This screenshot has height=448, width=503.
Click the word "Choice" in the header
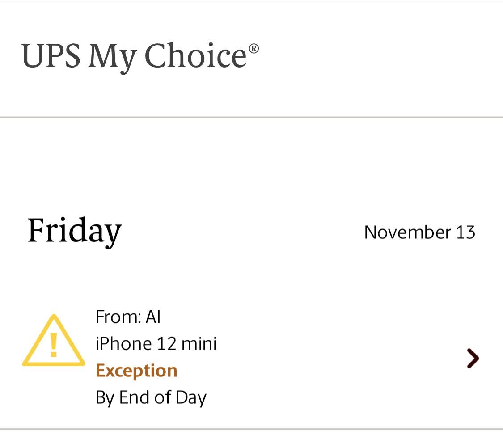196,56
